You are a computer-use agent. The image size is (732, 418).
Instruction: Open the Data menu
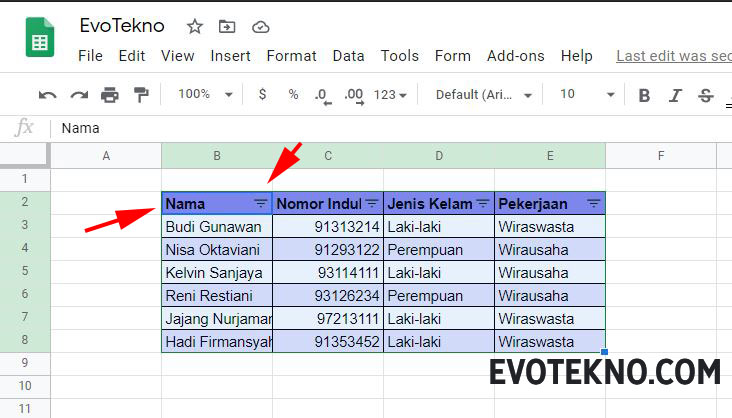pyautogui.click(x=348, y=56)
